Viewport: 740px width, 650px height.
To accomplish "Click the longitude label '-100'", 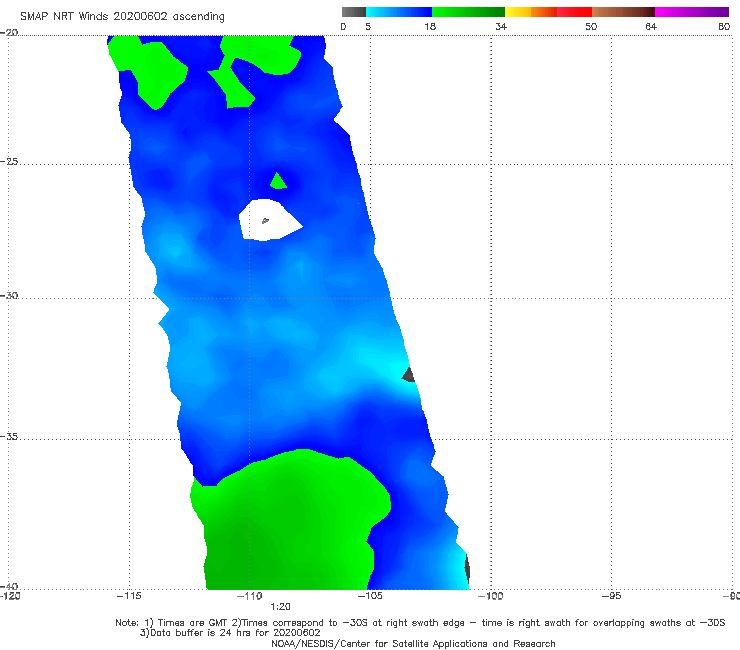I will pos(490,596).
